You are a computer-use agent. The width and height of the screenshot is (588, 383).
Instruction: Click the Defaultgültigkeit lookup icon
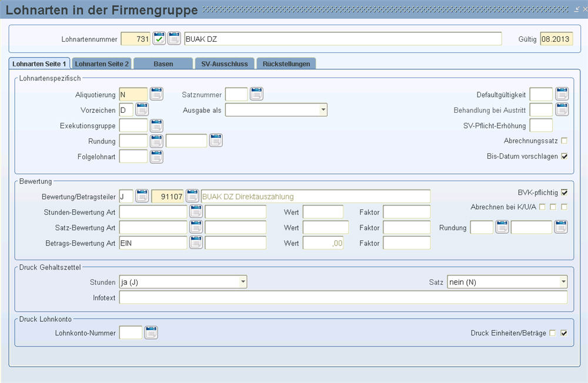coord(562,94)
